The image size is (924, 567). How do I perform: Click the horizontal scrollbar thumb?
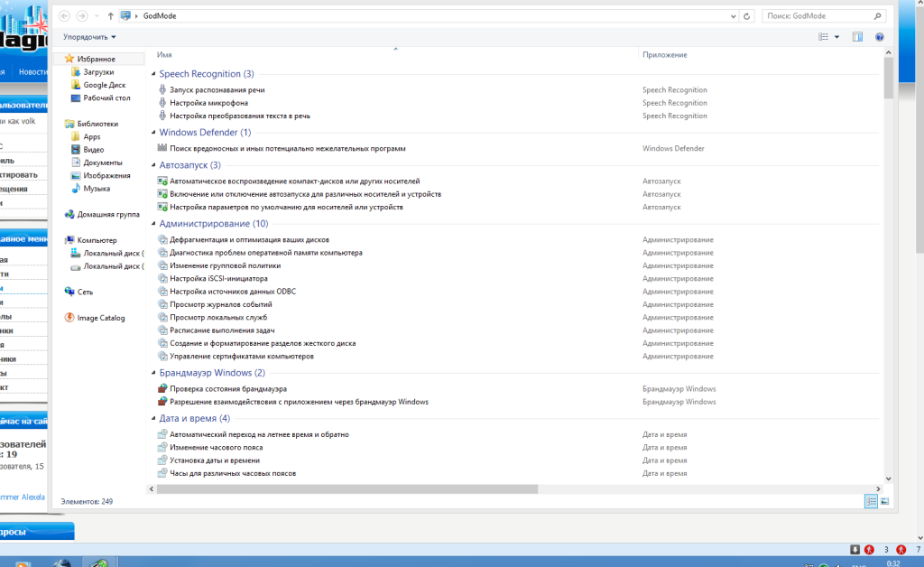[x=347, y=488]
